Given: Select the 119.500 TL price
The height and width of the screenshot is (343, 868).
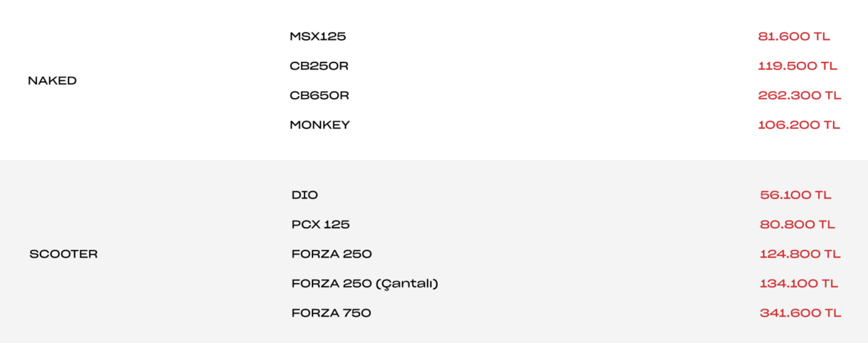Looking at the screenshot, I should tap(798, 65).
